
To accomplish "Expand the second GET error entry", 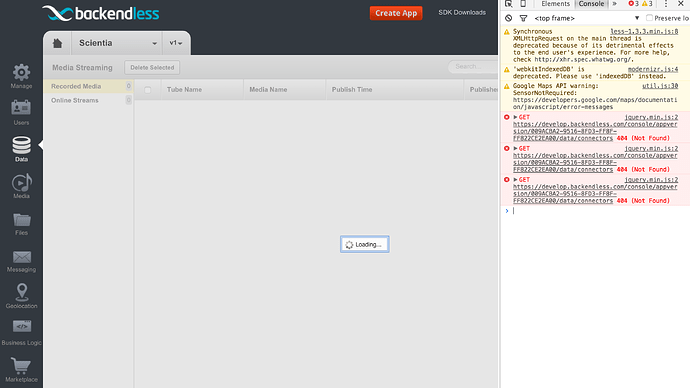I will [x=515, y=148].
